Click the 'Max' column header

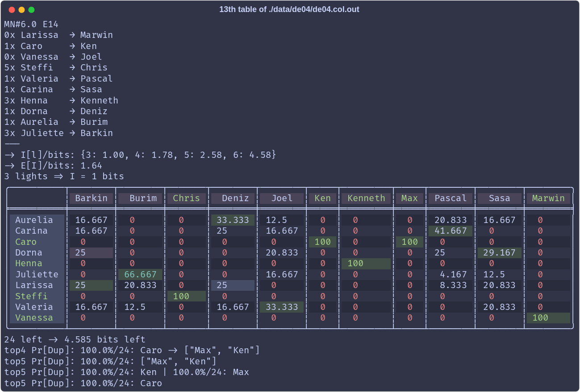409,198
